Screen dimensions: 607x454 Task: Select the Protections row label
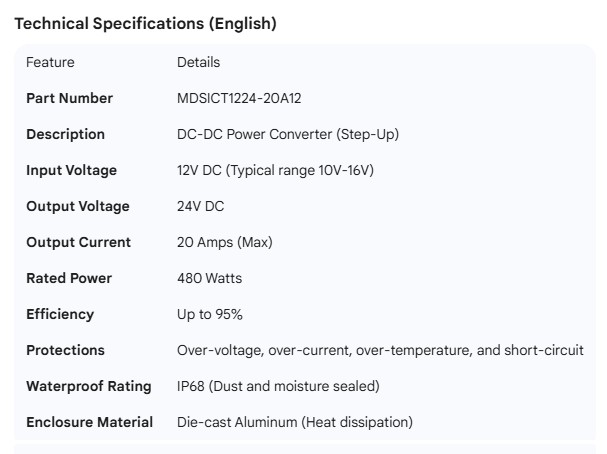point(65,350)
